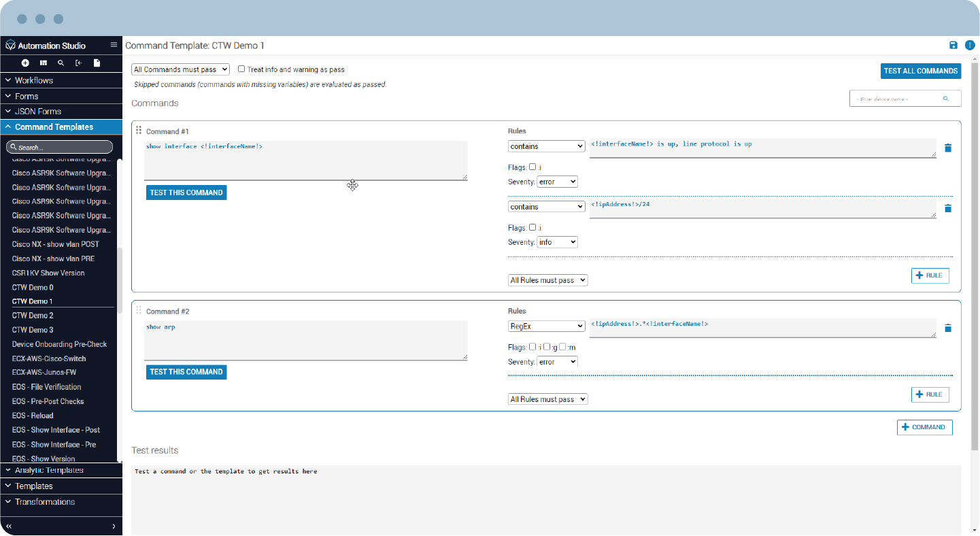Check the :i flag on Command #1's first rule
980x536 pixels.
(x=532, y=167)
